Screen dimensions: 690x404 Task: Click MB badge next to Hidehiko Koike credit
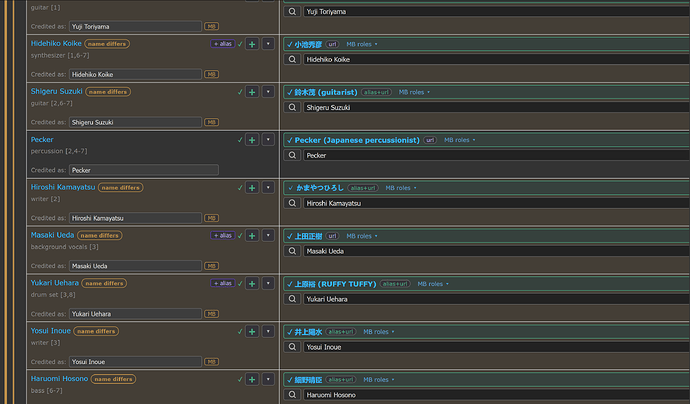tap(212, 74)
